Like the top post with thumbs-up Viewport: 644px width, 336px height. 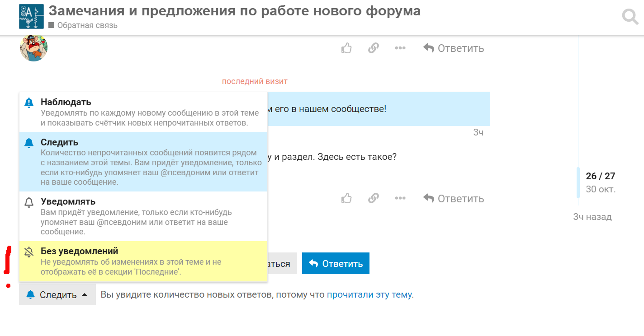pos(346,48)
